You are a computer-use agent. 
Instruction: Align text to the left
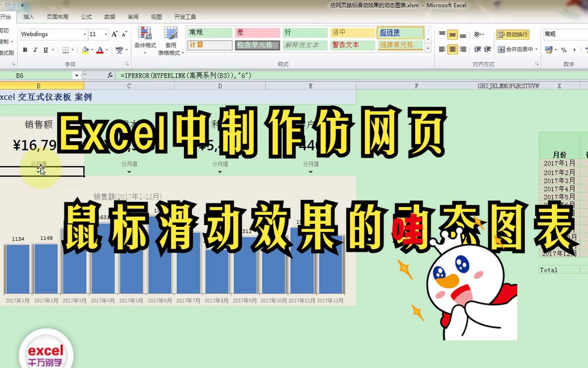[x=442, y=49]
